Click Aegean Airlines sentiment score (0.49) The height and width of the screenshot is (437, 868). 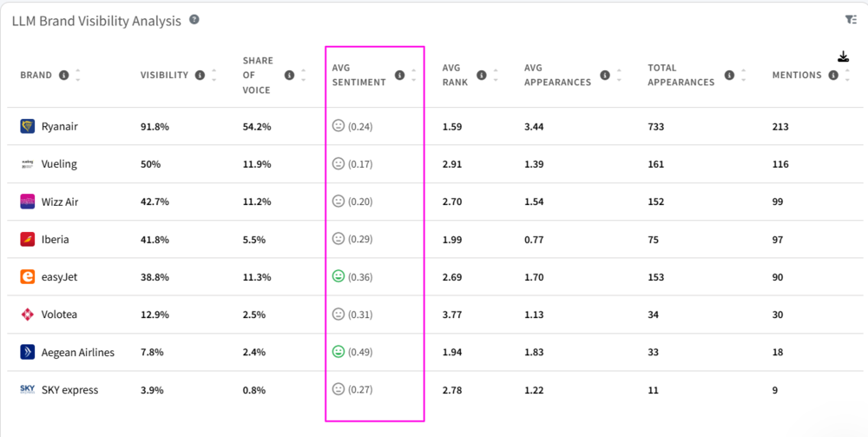360,352
